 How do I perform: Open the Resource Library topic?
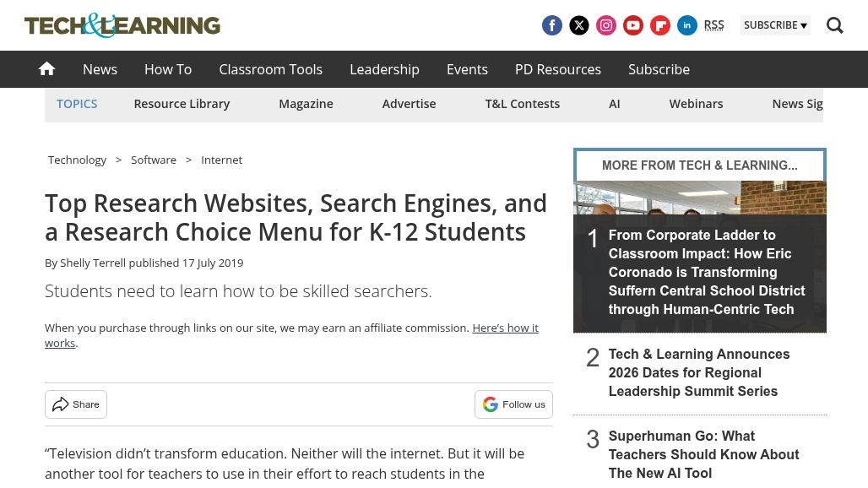[182, 103]
